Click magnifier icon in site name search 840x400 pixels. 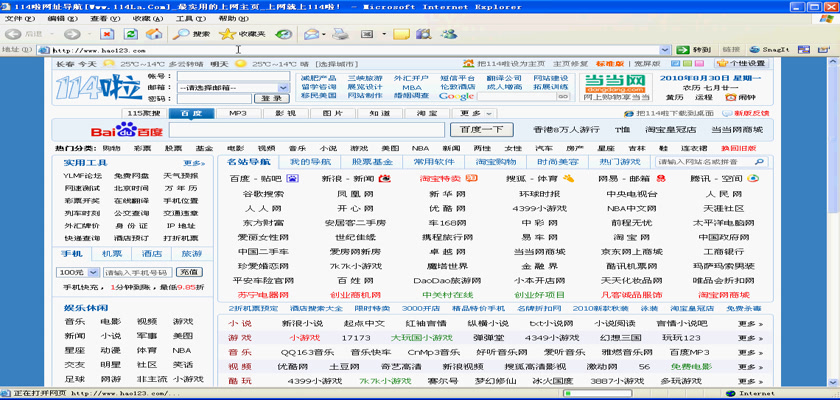759,162
